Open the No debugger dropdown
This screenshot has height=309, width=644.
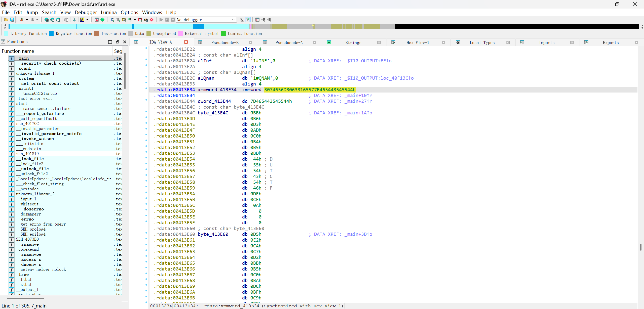point(233,20)
